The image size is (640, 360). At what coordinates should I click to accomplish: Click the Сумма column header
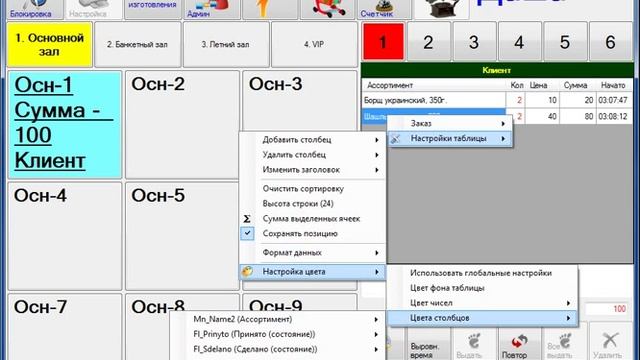point(577,85)
